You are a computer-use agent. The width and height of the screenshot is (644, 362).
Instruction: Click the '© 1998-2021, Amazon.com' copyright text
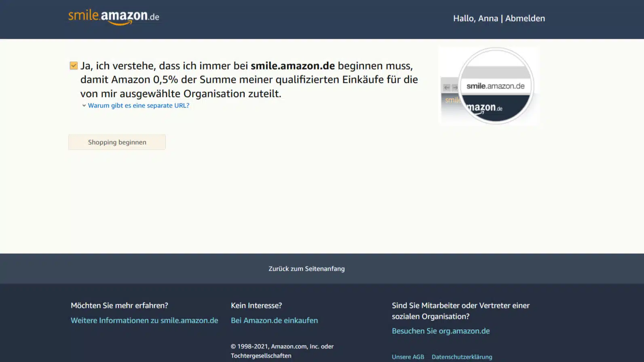coord(282,351)
